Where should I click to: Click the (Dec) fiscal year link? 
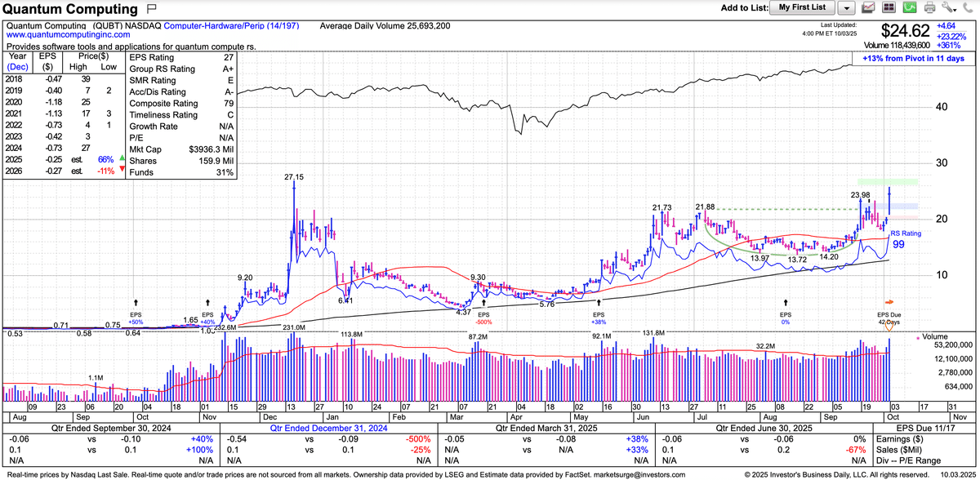pos(17,68)
